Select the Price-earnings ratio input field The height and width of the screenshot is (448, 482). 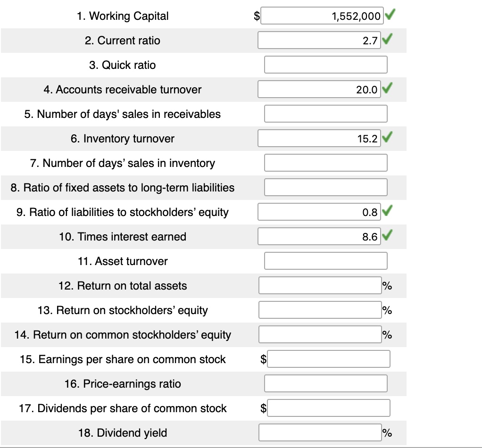[325, 383]
